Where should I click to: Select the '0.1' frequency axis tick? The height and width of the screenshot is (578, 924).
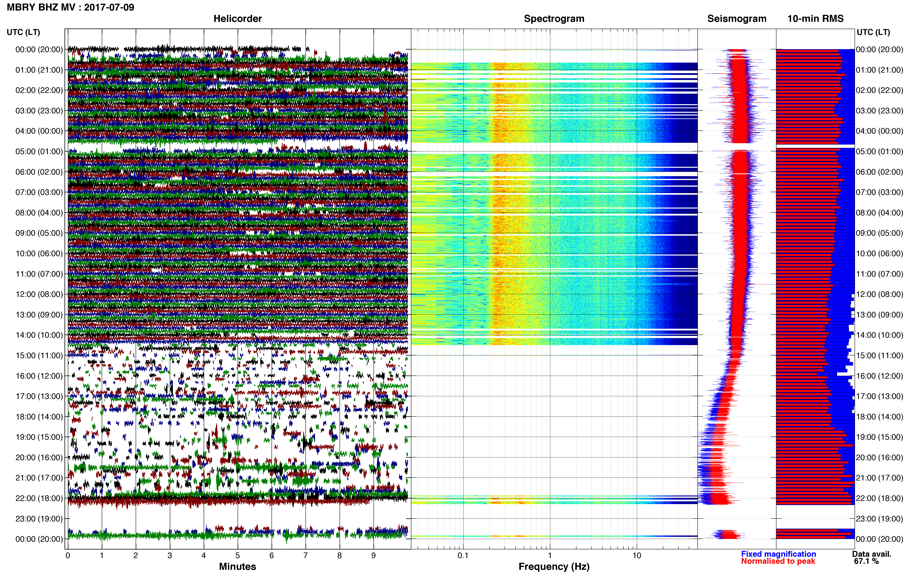(x=463, y=556)
